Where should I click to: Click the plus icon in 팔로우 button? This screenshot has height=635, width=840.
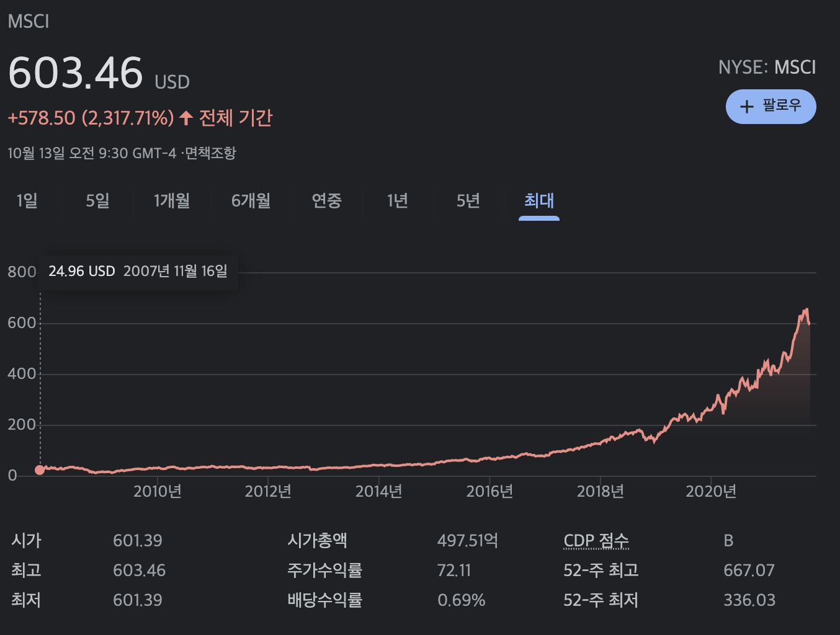pyautogui.click(x=747, y=107)
